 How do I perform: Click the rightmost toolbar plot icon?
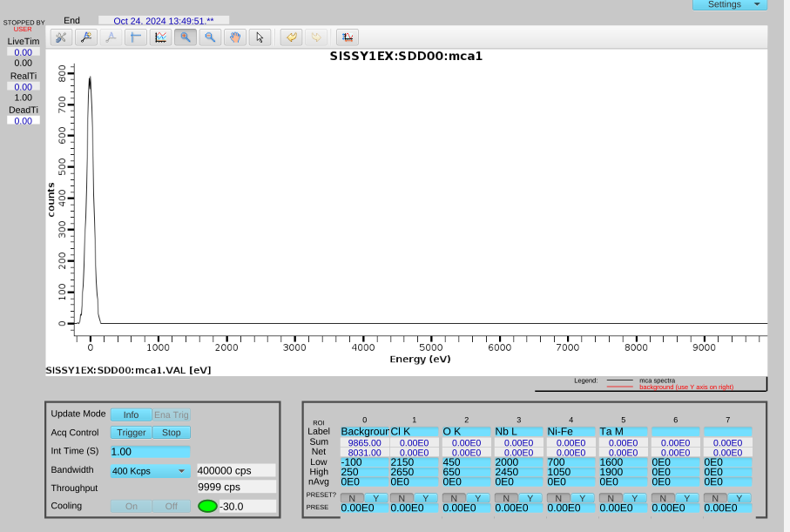coord(348,37)
